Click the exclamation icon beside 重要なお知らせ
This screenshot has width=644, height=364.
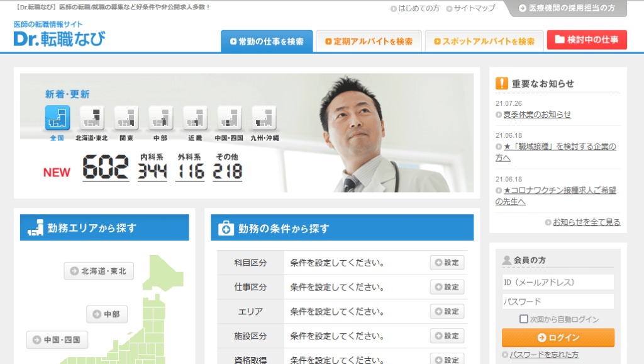pos(499,82)
